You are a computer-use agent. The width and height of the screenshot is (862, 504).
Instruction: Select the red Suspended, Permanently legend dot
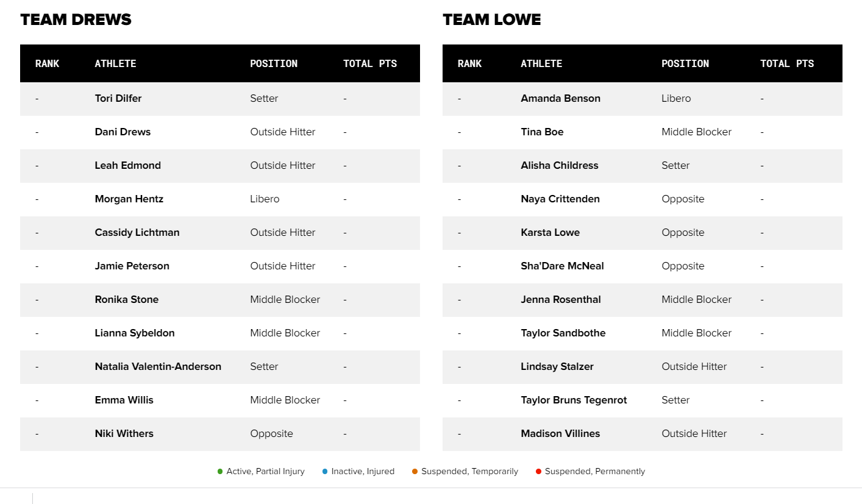538,471
